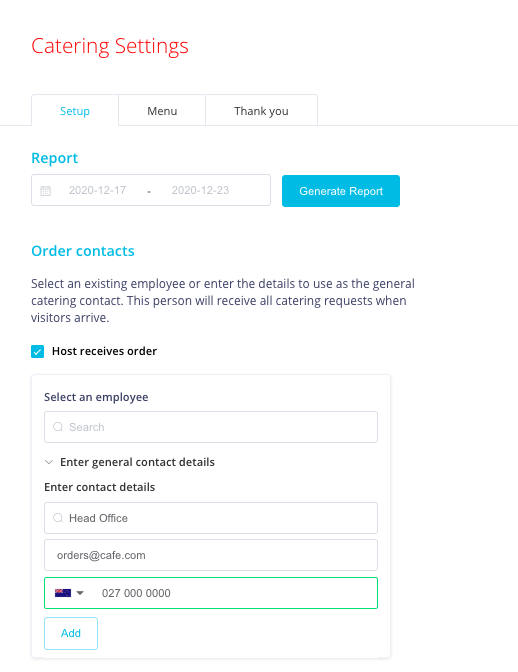
Task: Click the New Zealand flag icon
Action: (63, 593)
